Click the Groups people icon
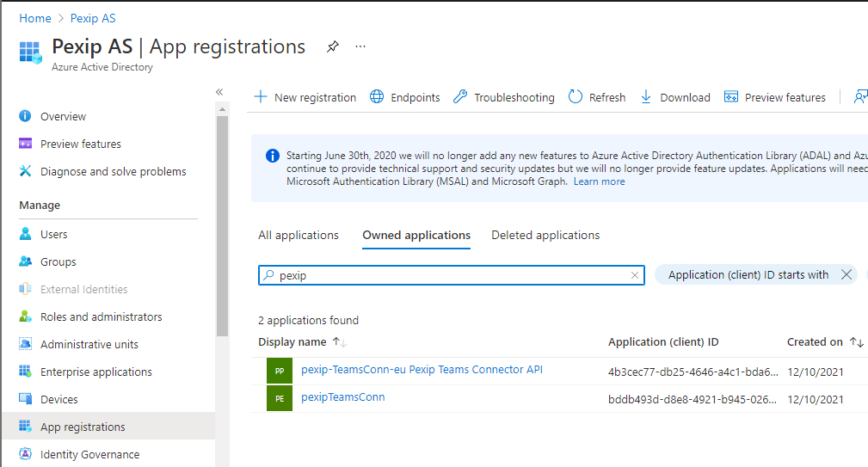This screenshot has height=467, width=868. coord(26,261)
